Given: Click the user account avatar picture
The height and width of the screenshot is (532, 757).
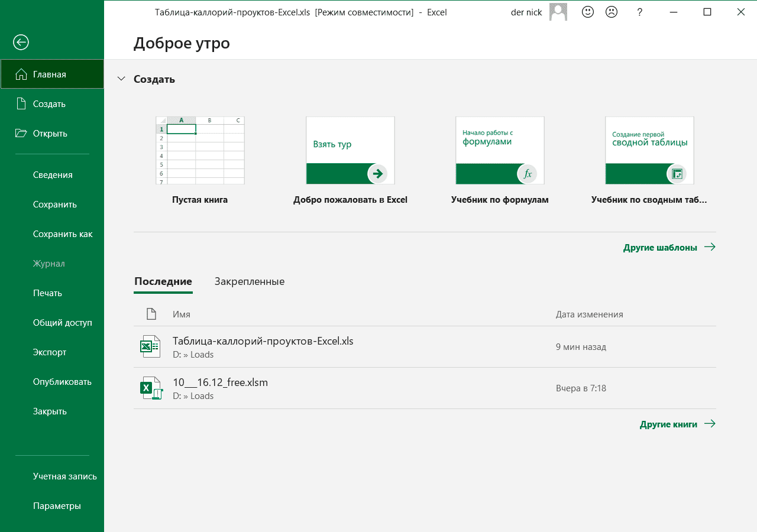Looking at the screenshot, I should (x=558, y=12).
